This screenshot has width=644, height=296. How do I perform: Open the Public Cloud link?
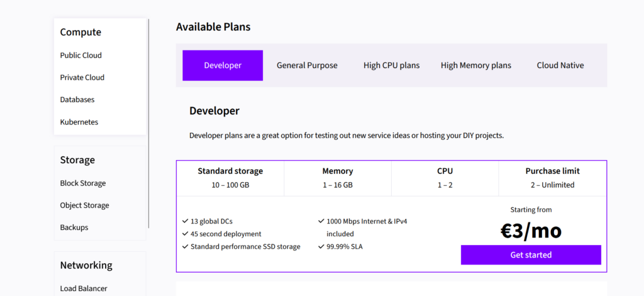pyautogui.click(x=80, y=55)
